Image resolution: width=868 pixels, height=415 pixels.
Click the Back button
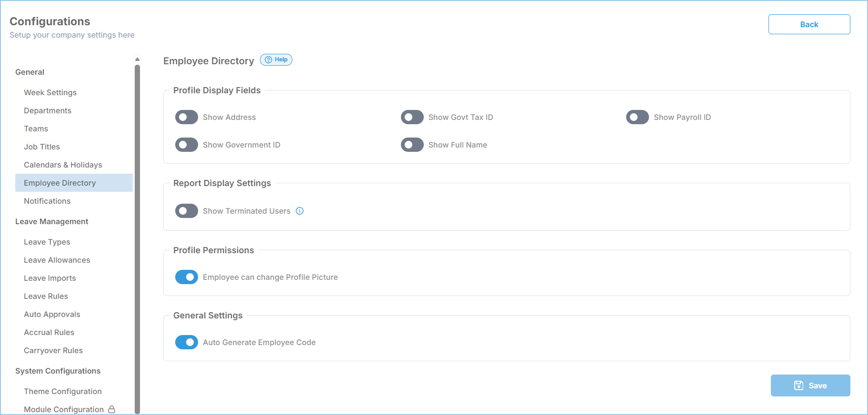(x=809, y=24)
